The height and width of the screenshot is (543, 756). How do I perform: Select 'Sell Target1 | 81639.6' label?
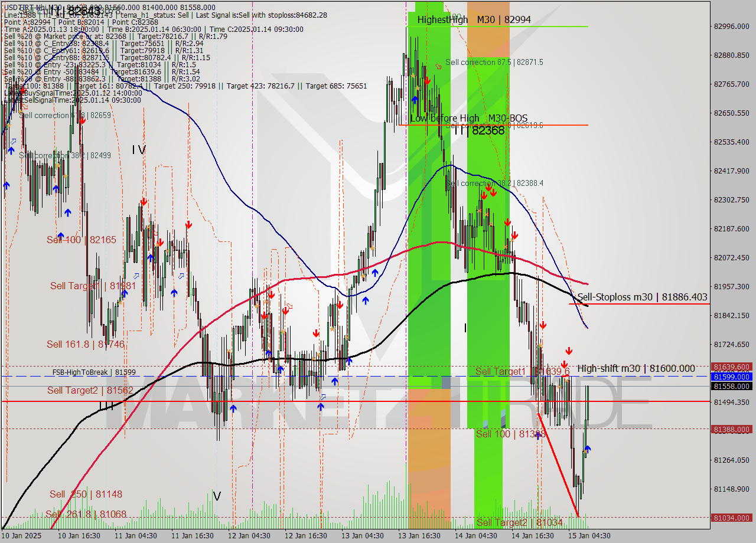(522, 371)
